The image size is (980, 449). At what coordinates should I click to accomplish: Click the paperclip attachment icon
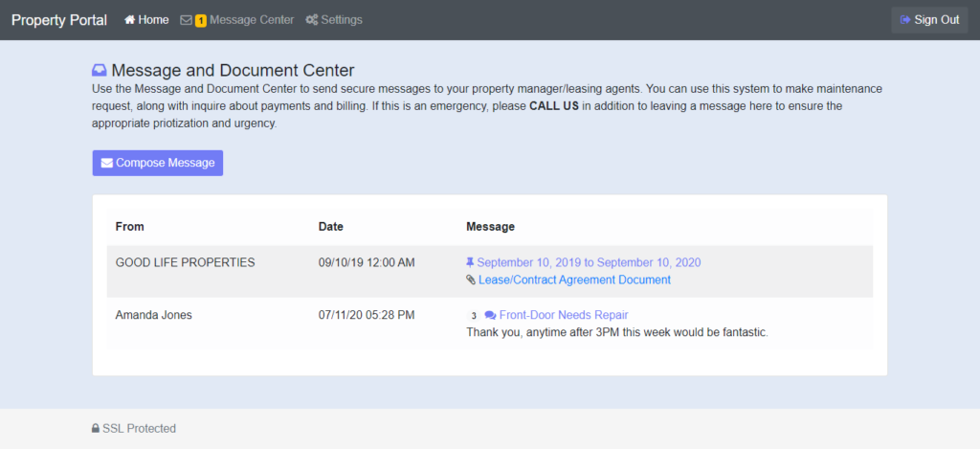[x=470, y=281]
